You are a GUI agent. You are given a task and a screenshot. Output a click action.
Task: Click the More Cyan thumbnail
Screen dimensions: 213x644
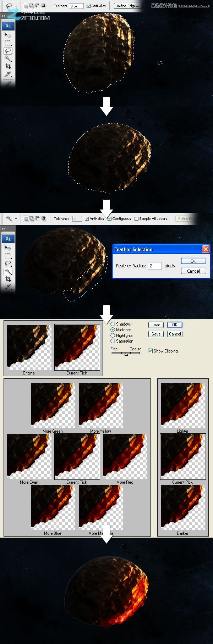click(x=29, y=457)
